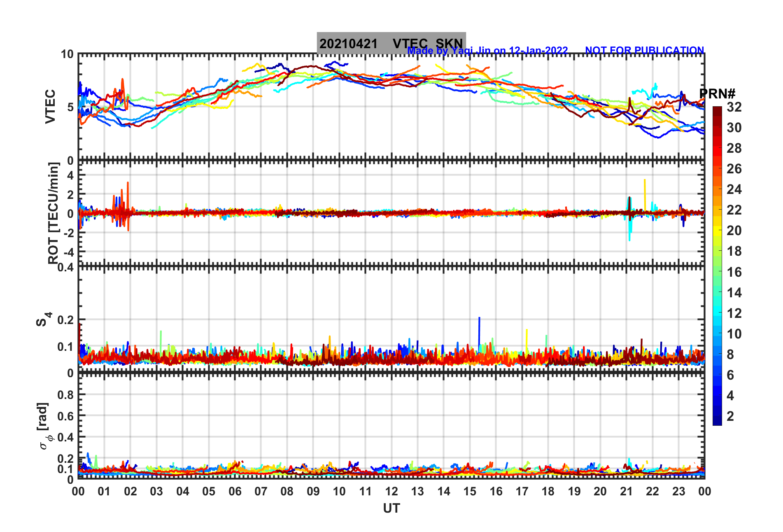
Task: Click colorbar tick label '6'
Action: [730, 375]
